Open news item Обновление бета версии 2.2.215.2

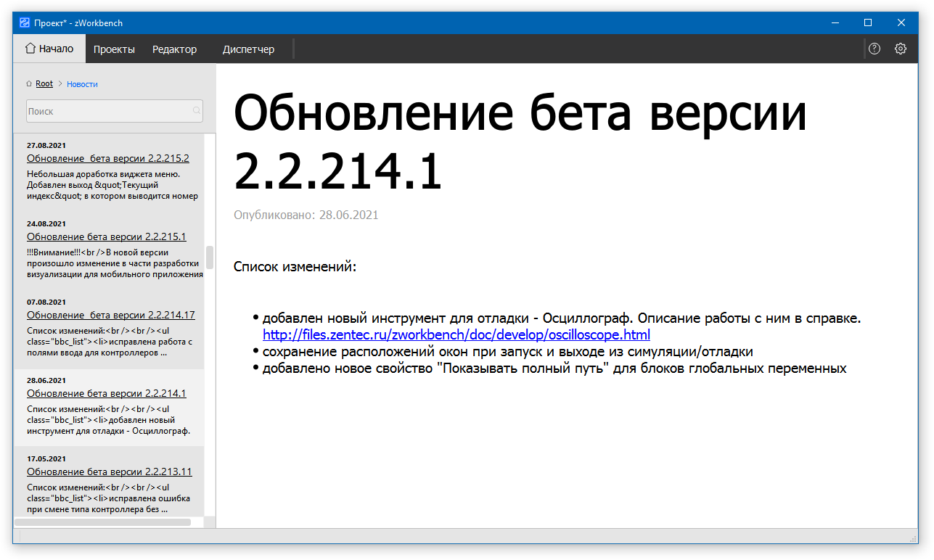click(x=107, y=158)
